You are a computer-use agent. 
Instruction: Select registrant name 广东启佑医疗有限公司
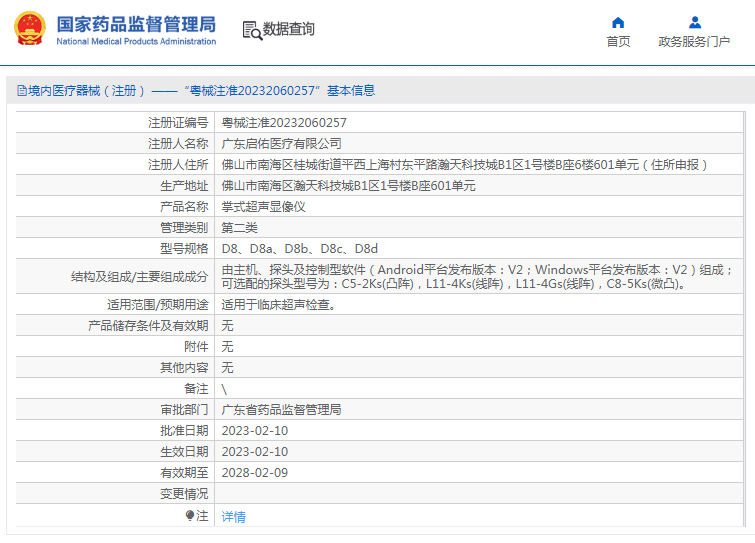pyautogui.click(x=282, y=143)
